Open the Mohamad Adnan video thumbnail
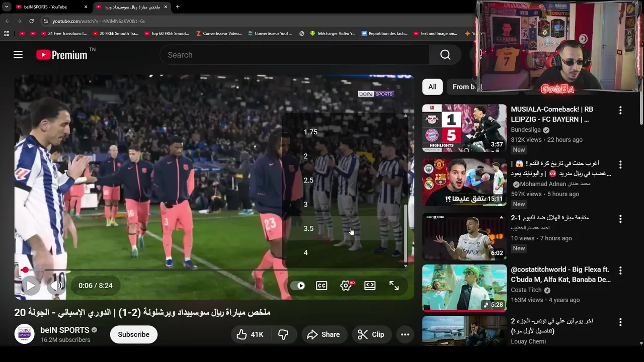The image size is (644, 362). pyautogui.click(x=464, y=182)
